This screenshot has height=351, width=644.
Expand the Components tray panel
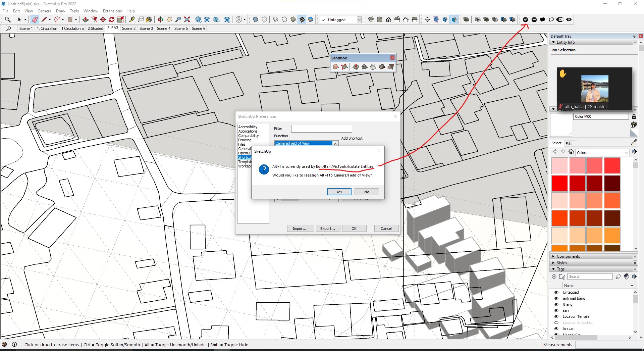click(x=553, y=256)
